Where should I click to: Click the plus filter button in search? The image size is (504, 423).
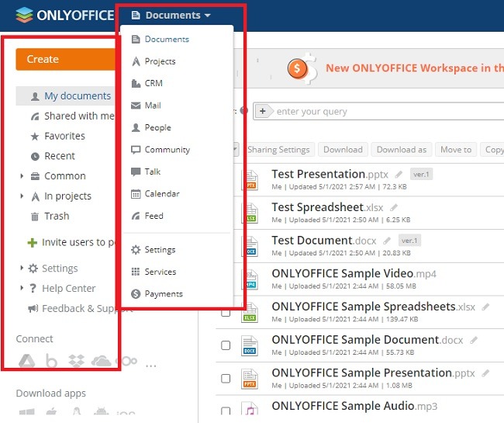point(263,111)
